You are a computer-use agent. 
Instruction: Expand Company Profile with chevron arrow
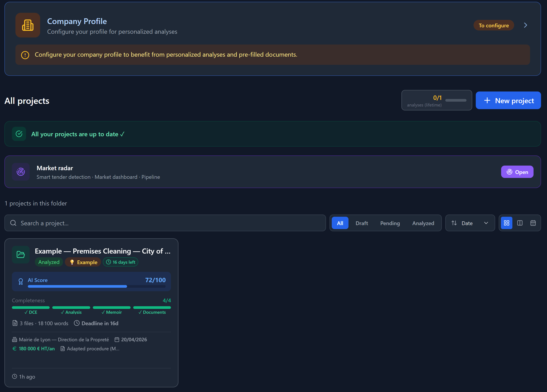click(x=526, y=25)
